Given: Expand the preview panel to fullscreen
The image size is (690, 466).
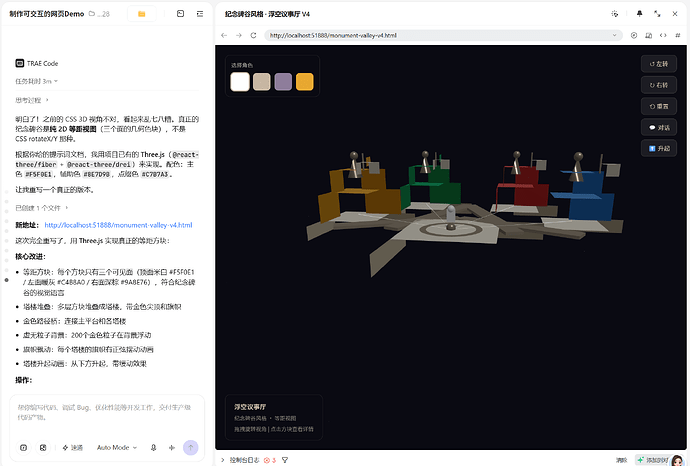Looking at the screenshot, I should click(x=657, y=14).
